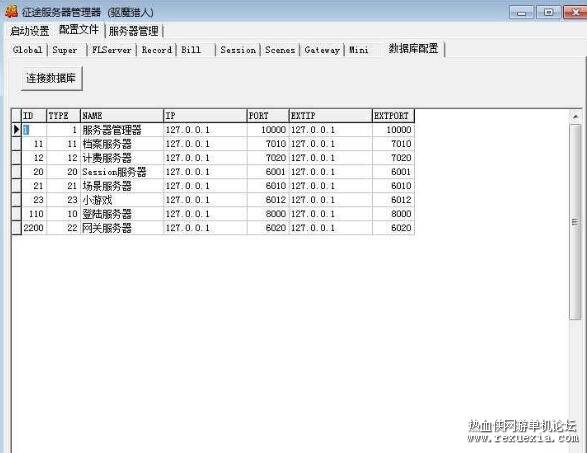The height and width of the screenshot is (453, 587).
Task: Click the application icon in title bar
Action: [11, 11]
